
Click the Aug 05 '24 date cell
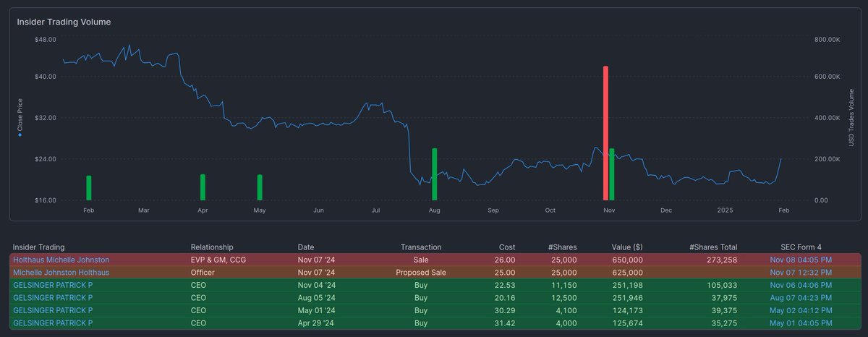(316, 298)
